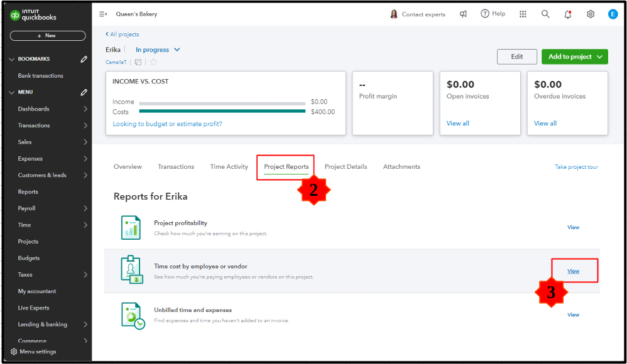Image resolution: width=627 pixels, height=364 pixels.
Task: View Time cost by employee or vendor report
Action: point(573,271)
